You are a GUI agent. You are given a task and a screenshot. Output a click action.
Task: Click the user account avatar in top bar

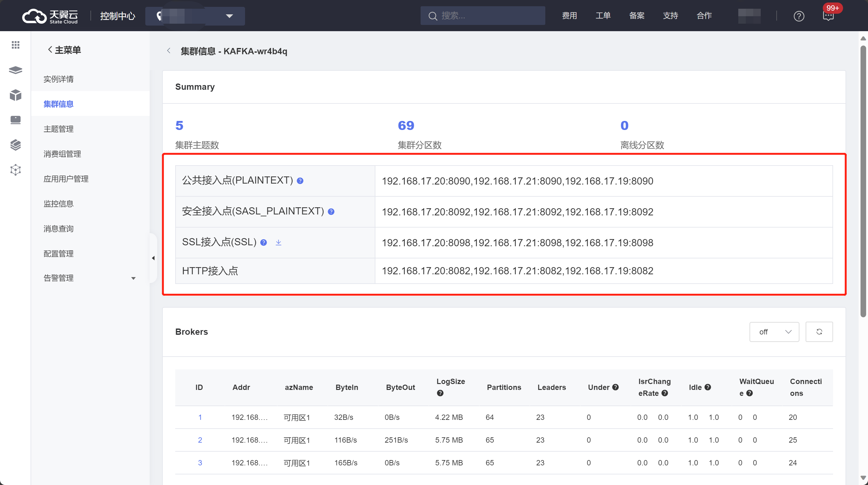(750, 16)
